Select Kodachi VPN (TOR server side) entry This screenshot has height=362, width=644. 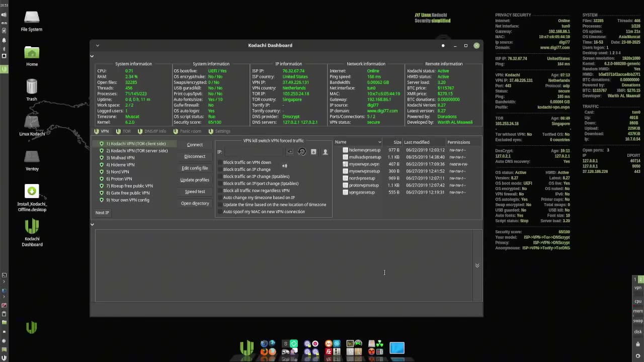tap(133, 151)
